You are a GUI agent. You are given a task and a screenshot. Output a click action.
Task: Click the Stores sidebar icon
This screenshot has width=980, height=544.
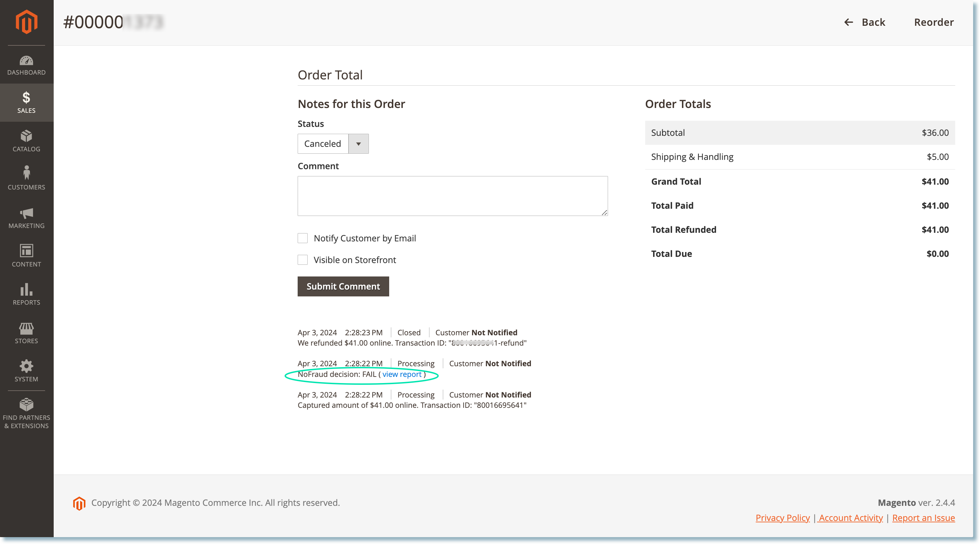coord(26,332)
